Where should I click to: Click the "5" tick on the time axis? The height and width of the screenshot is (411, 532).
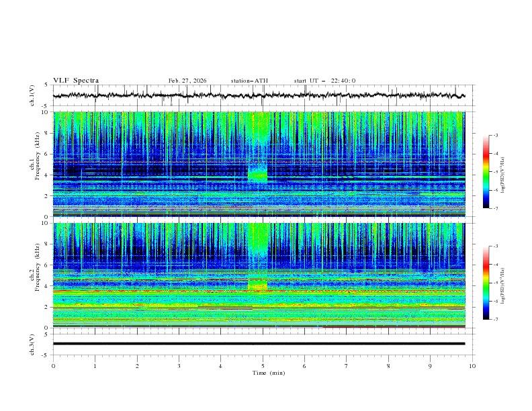[x=263, y=366]
